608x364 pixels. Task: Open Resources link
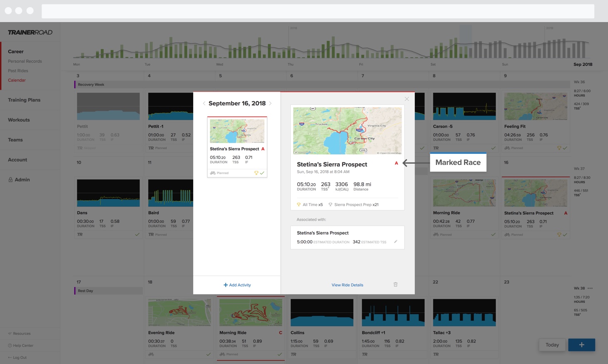pyautogui.click(x=19, y=334)
